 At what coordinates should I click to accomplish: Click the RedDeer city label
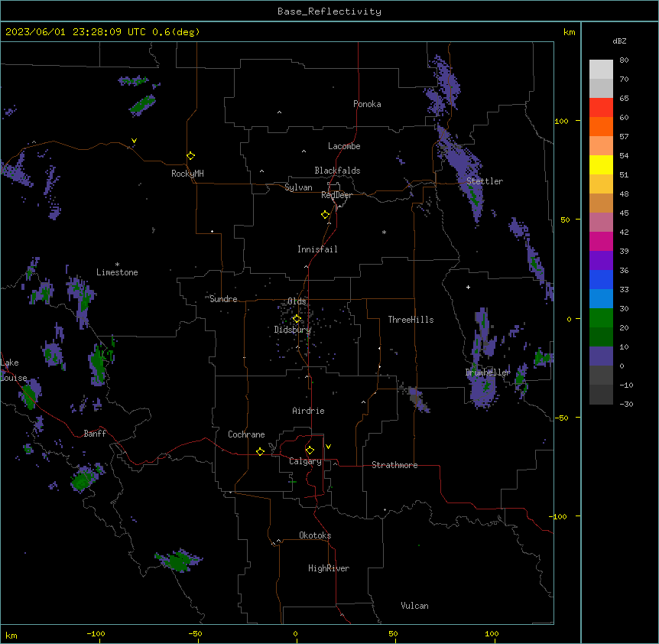click(336, 195)
